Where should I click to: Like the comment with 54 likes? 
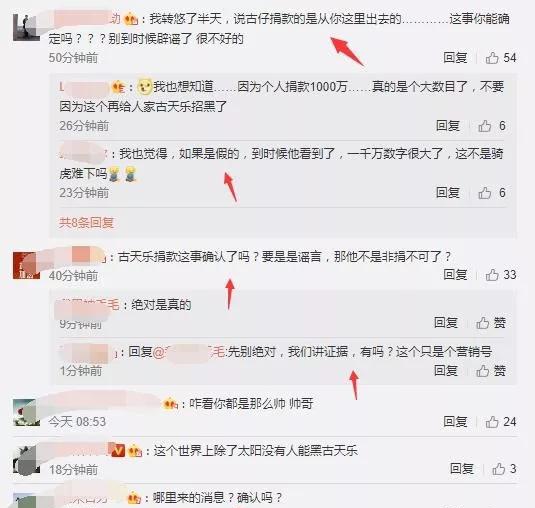click(x=501, y=58)
